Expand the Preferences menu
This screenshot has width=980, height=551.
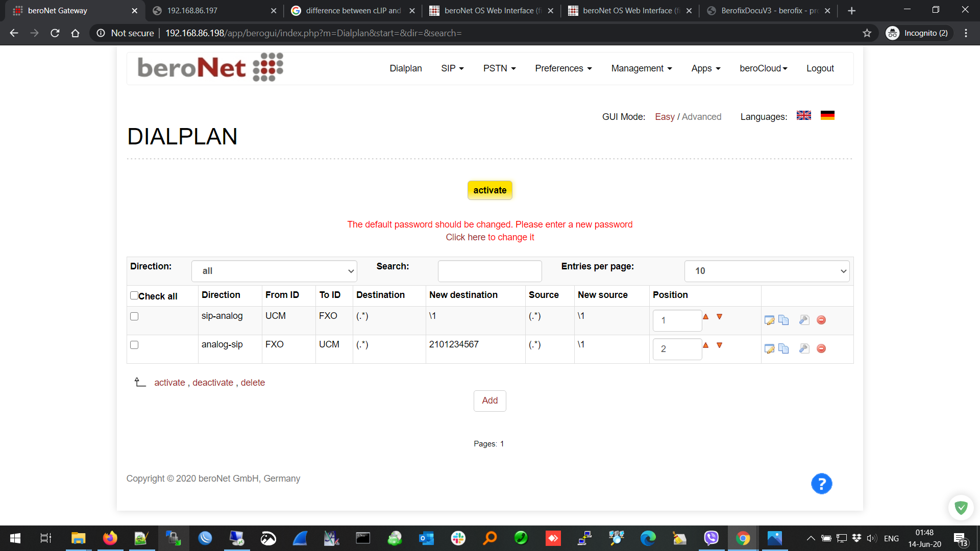(x=563, y=68)
